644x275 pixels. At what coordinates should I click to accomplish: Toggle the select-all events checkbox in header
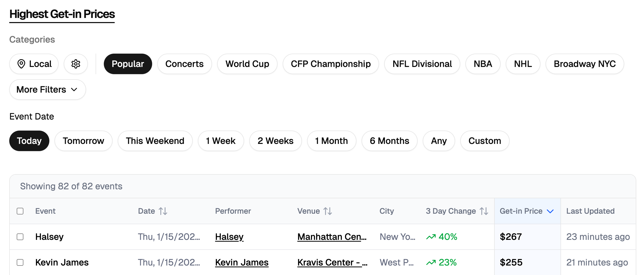pos(20,211)
